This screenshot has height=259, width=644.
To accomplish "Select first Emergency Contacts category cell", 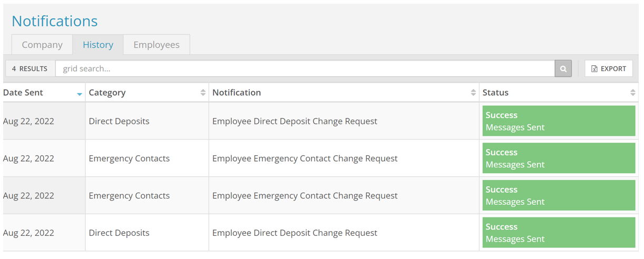I will 129,158.
